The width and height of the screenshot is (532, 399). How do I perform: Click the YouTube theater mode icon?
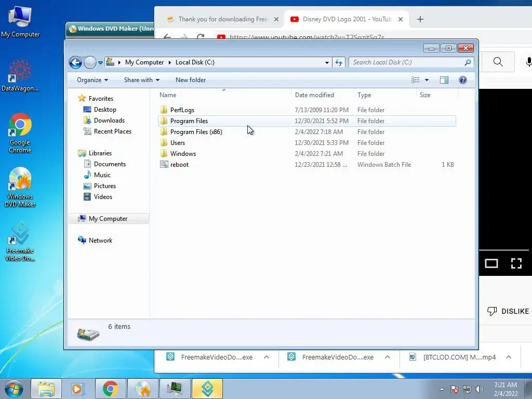(x=491, y=263)
